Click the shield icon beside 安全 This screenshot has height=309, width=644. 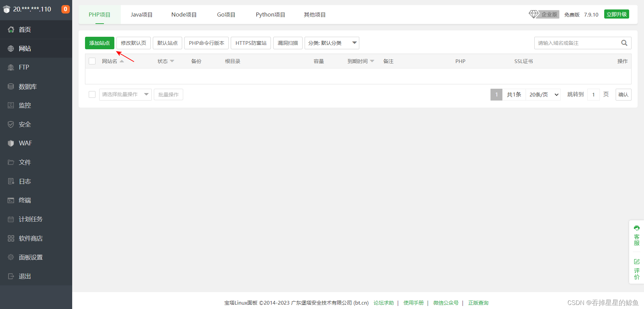coord(11,124)
